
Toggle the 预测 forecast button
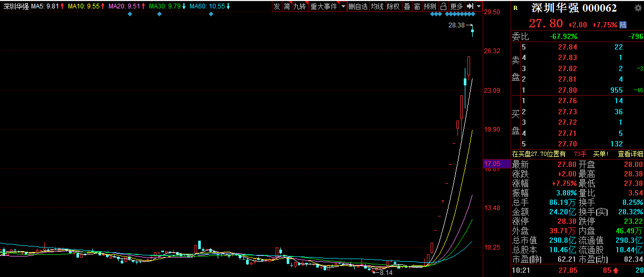coord(430,6)
